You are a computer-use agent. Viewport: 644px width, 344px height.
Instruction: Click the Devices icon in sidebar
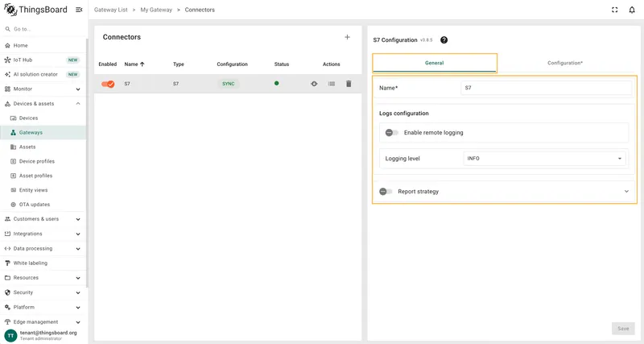tap(13, 118)
